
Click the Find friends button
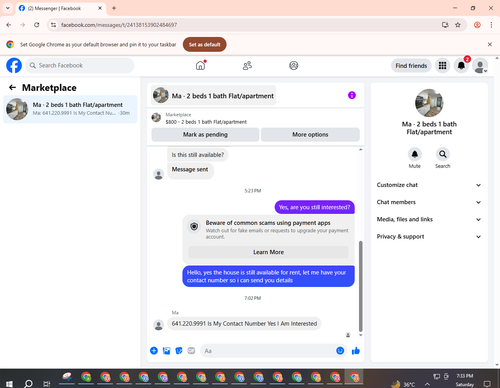pyautogui.click(x=411, y=66)
